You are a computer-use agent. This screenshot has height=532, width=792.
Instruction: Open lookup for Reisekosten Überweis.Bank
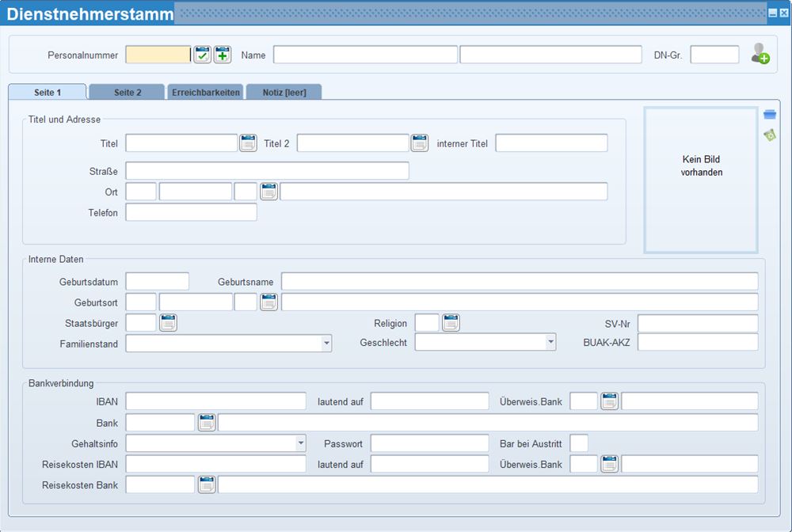point(610,464)
